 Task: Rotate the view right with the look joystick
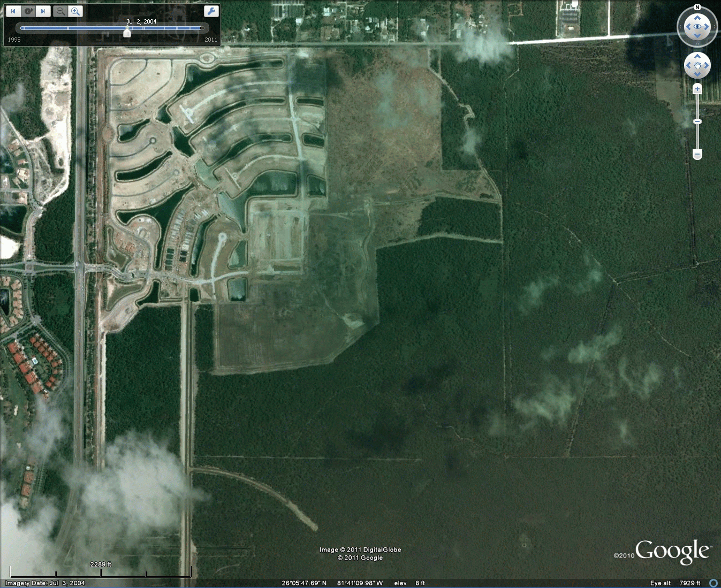click(x=707, y=27)
